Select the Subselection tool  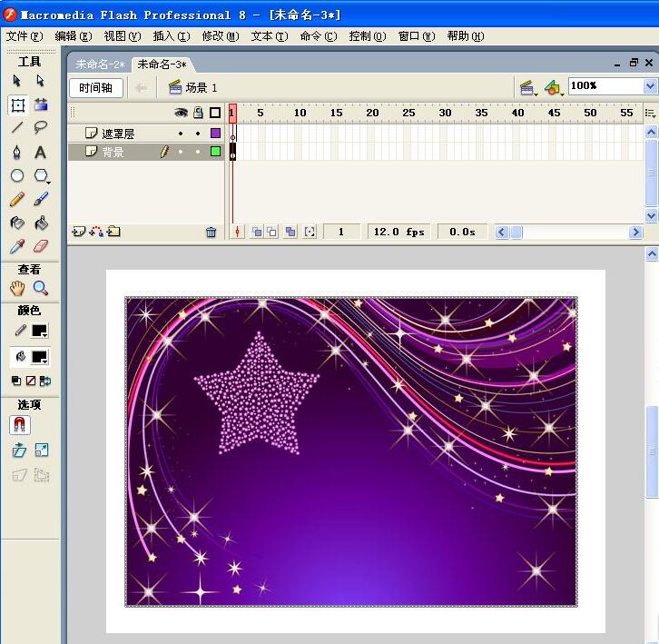click(x=40, y=80)
